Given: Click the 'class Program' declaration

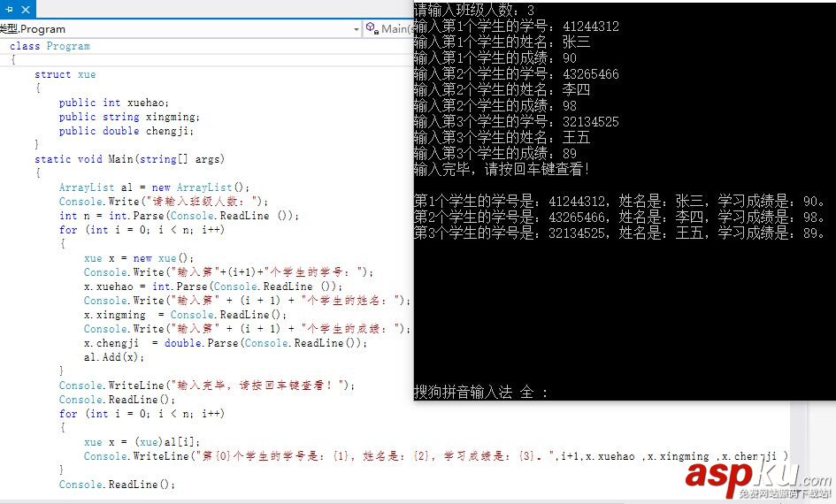Looking at the screenshot, I should [50, 46].
